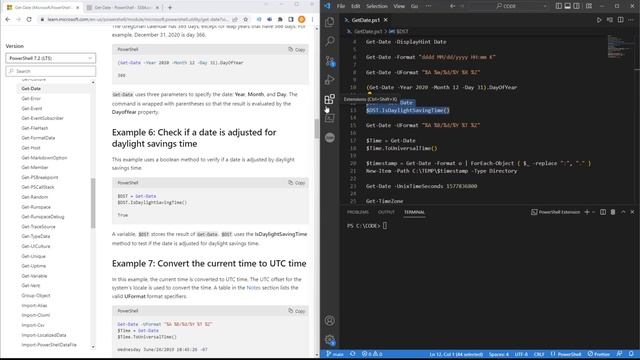Image resolution: width=640 pixels, height=360 pixels.
Task: Switch to the PROBLEMS panel tab
Action: click(x=358, y=212)
